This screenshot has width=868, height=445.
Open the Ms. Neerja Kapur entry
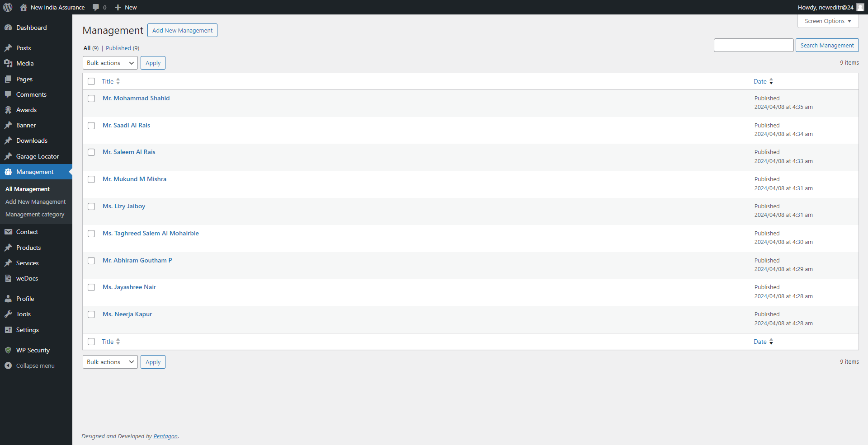(127, 314)
